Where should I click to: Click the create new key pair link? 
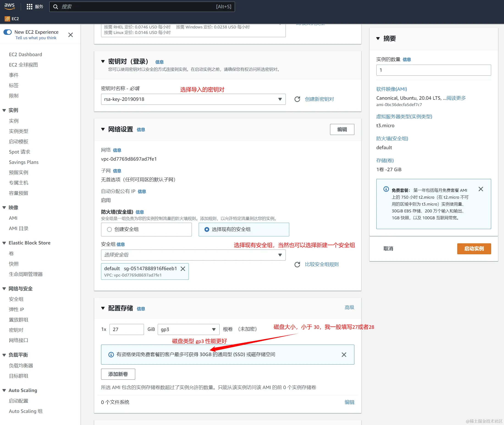(319, 99)
